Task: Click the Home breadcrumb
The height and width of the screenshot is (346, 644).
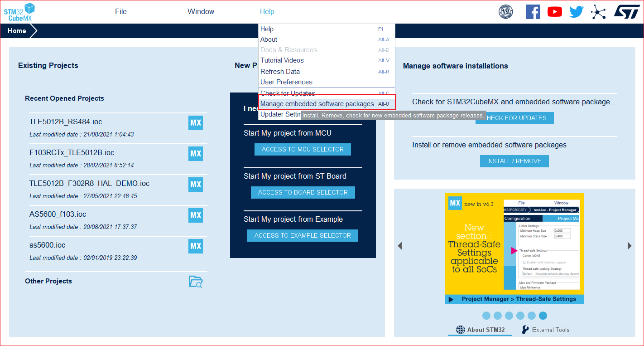Action: (17, 31)
